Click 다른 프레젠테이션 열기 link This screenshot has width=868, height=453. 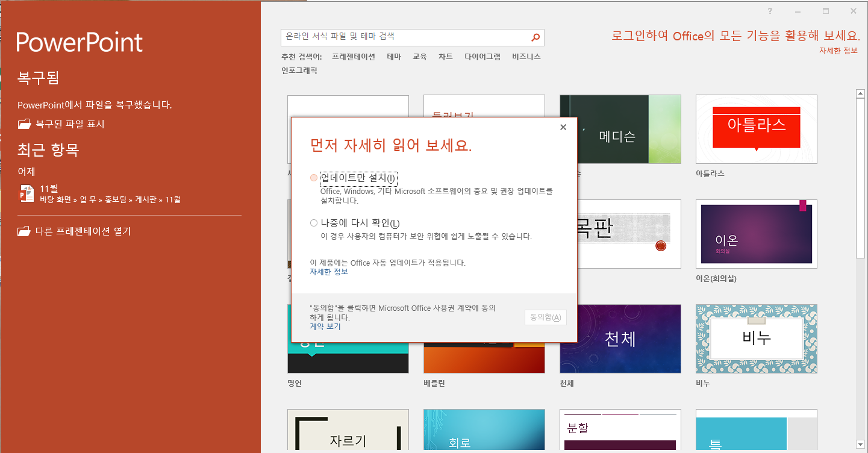[83, 231]
